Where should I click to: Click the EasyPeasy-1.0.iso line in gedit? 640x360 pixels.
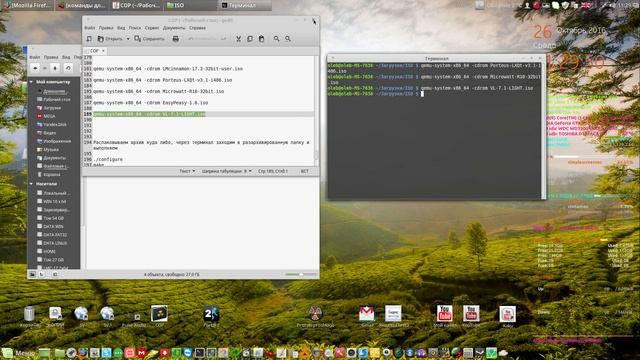pyautogui.click(x=151, y=102)
